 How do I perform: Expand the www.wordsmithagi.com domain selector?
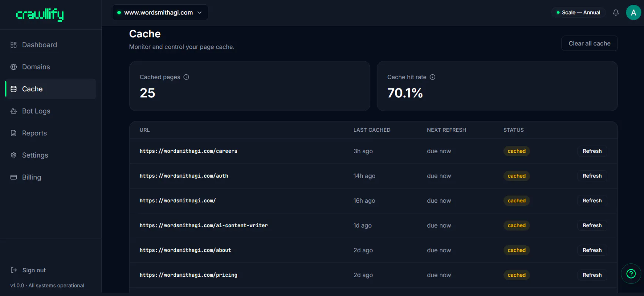[160, 13]
